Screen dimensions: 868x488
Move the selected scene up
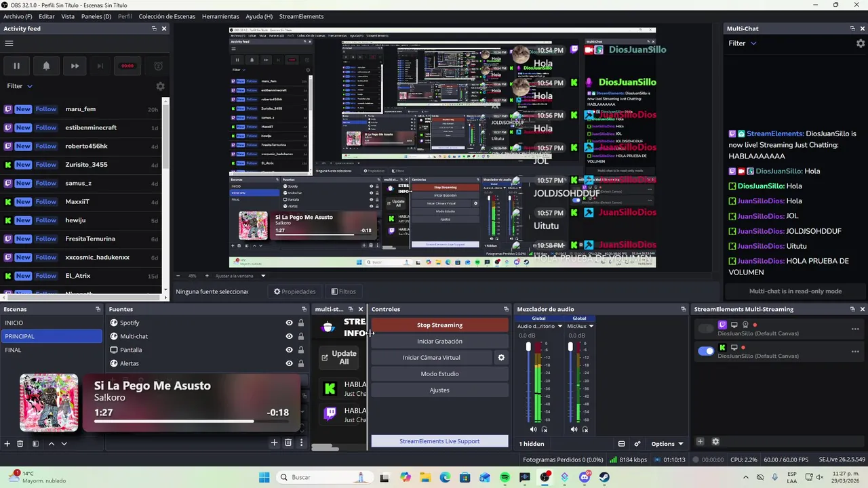click(x=51, y=443)
